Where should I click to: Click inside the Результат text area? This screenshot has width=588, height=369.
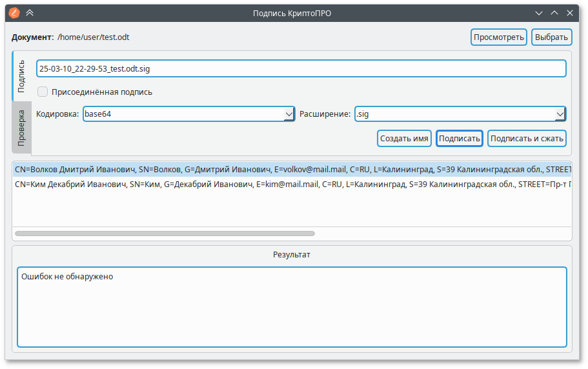[292, 306]
